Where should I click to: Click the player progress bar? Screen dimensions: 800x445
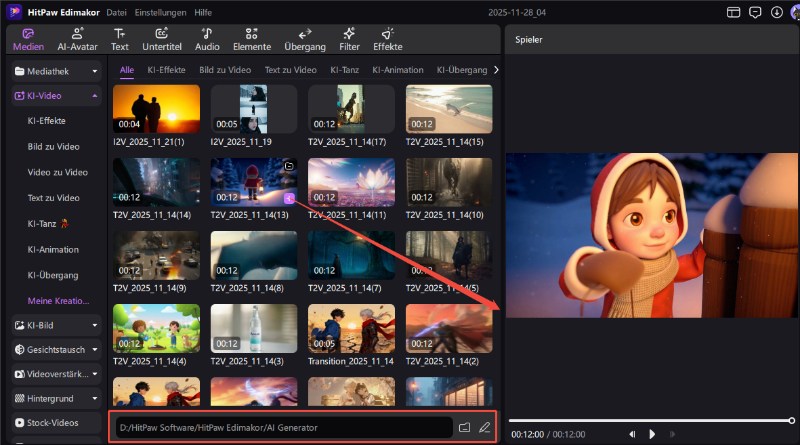[x=650, y=420]
